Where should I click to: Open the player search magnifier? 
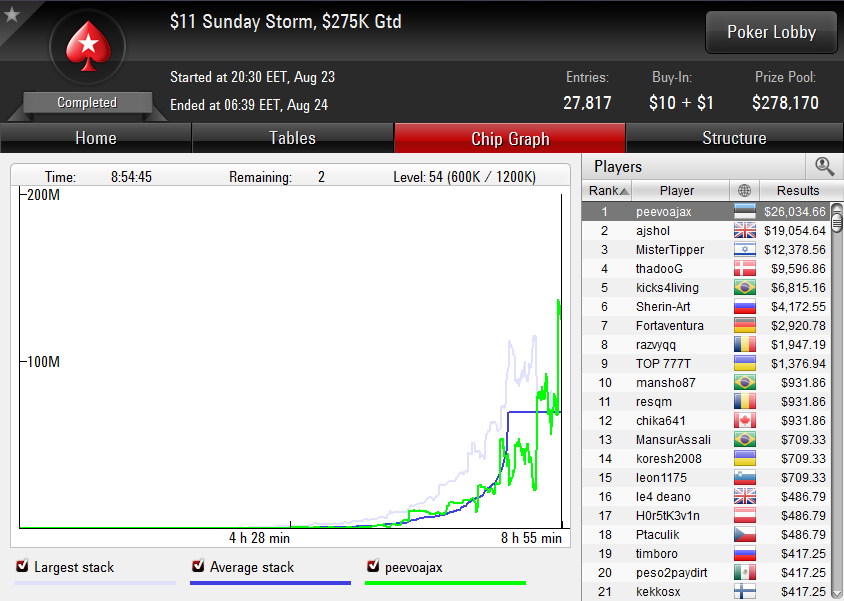pyautogui.click(x=824, y=166)
